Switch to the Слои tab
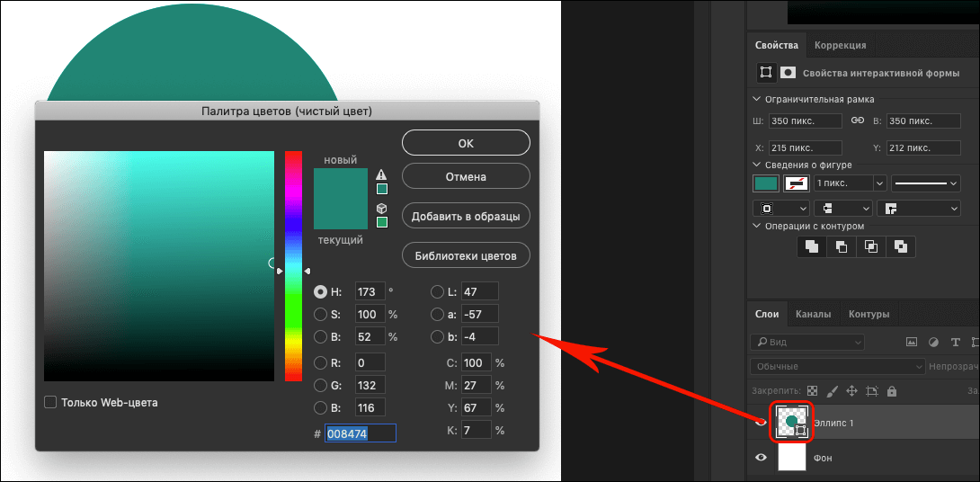This screenshot has height=482, width=980. point(767,314)
